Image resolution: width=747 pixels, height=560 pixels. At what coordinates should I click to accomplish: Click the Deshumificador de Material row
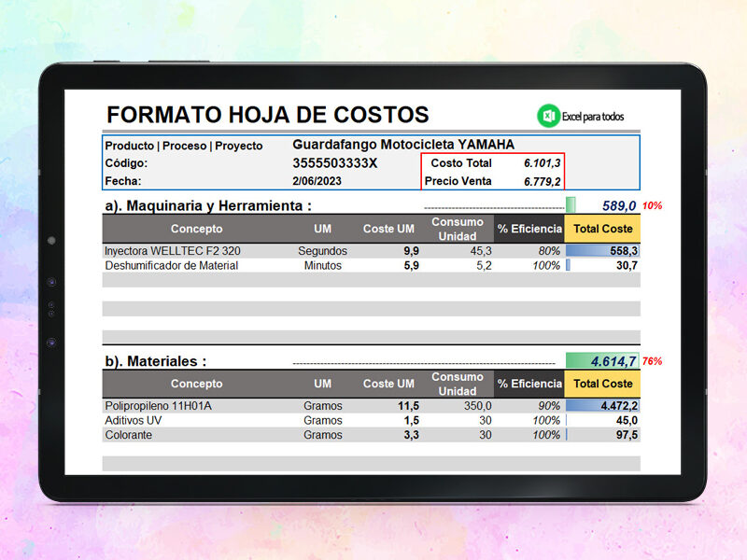371,266
